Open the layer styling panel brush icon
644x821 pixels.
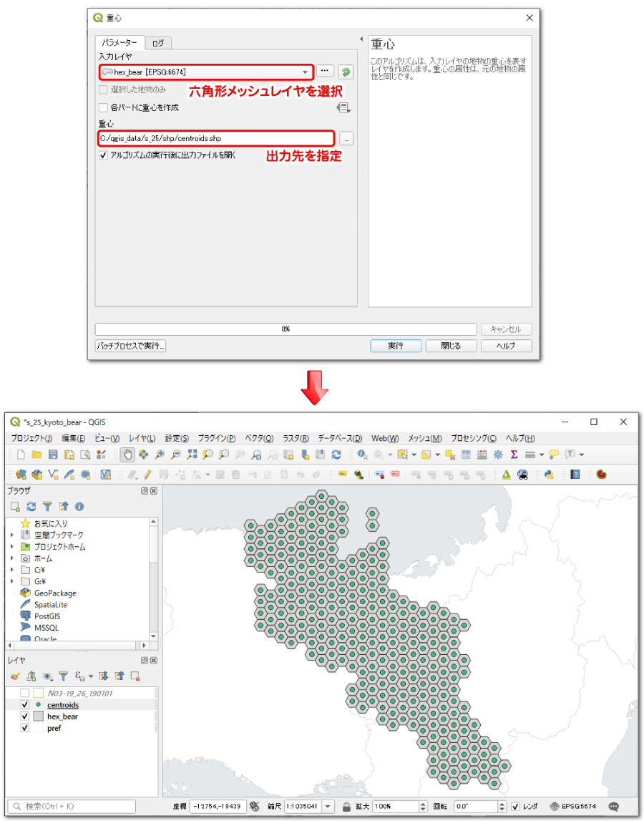pos(15,676)
